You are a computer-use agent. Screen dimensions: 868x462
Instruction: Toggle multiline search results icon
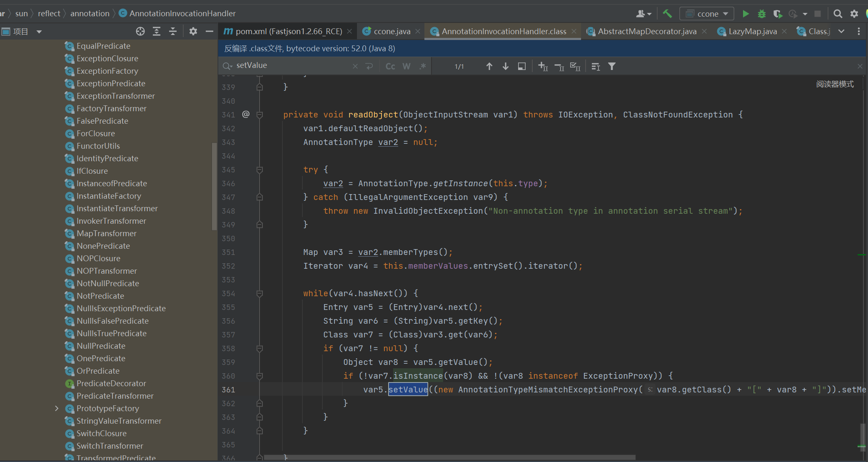coord(596,66)
